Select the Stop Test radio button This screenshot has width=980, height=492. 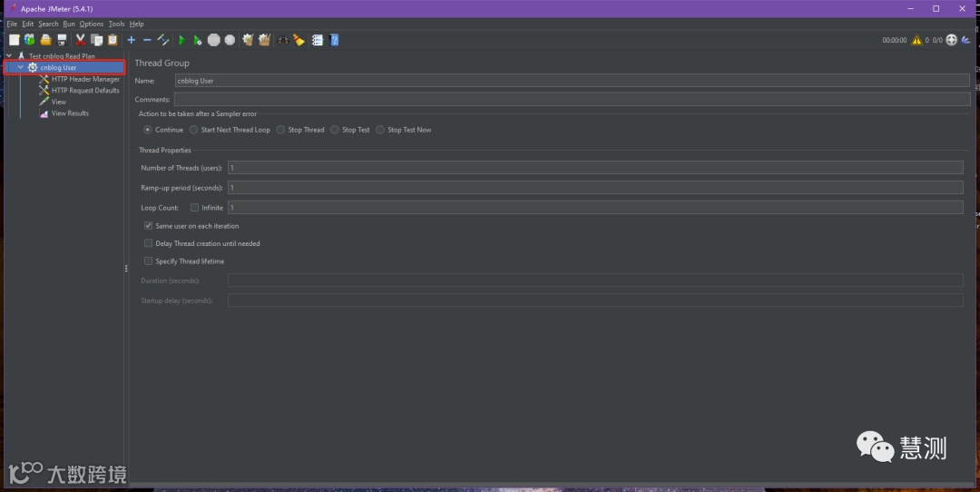(335, 130)
